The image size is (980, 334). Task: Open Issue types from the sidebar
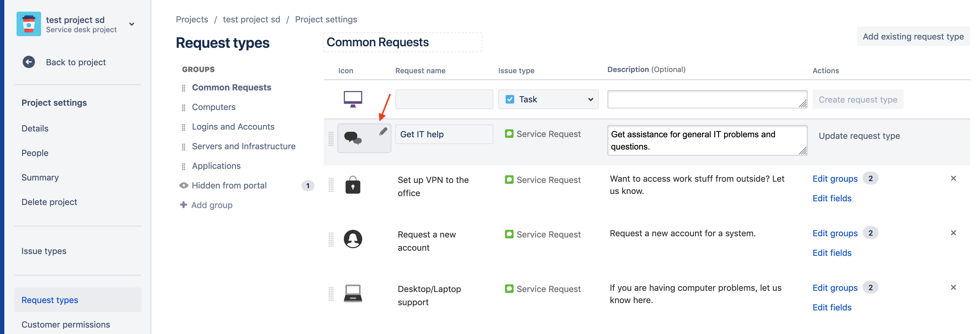[44, 251]
